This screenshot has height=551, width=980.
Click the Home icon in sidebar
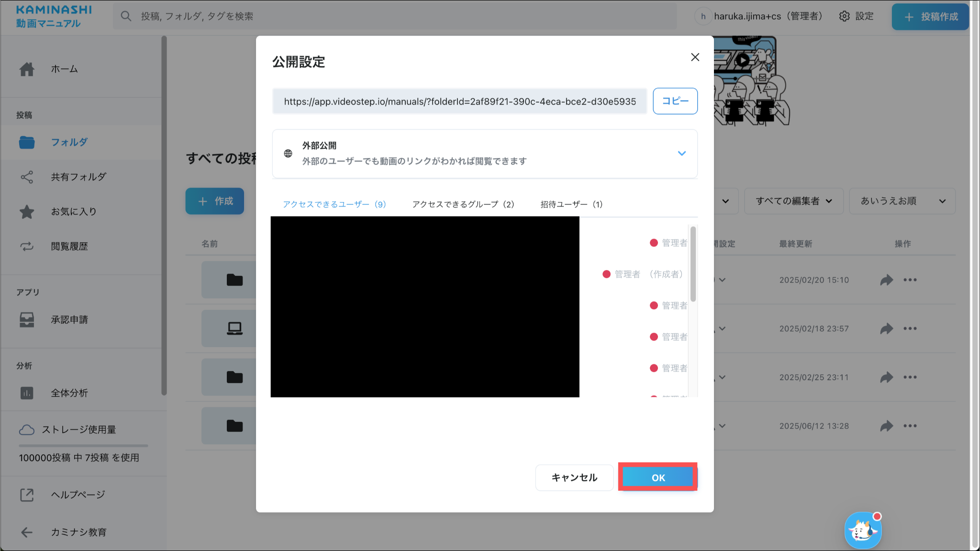[27, 69]
